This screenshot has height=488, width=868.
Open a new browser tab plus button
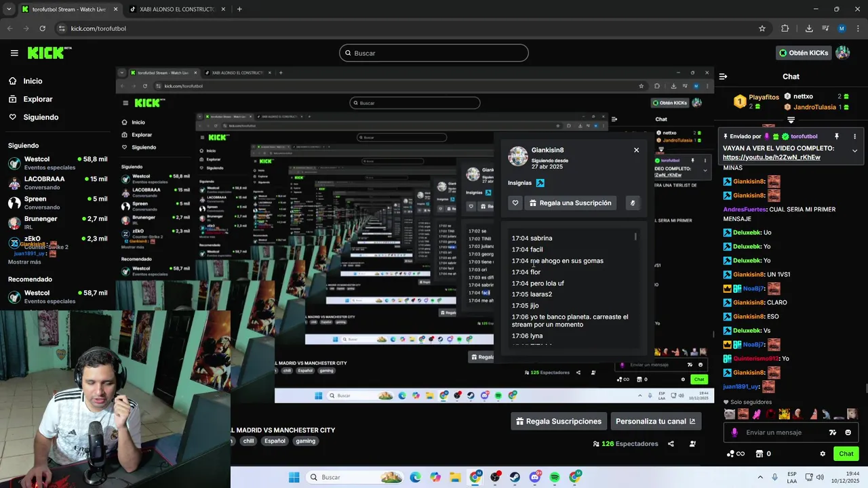pyautogui.click(x=239, y=9)
